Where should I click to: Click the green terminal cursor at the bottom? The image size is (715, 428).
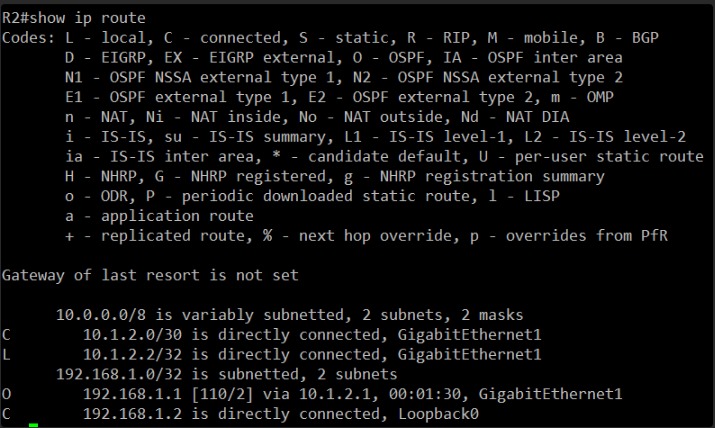(x=33, y=425)
